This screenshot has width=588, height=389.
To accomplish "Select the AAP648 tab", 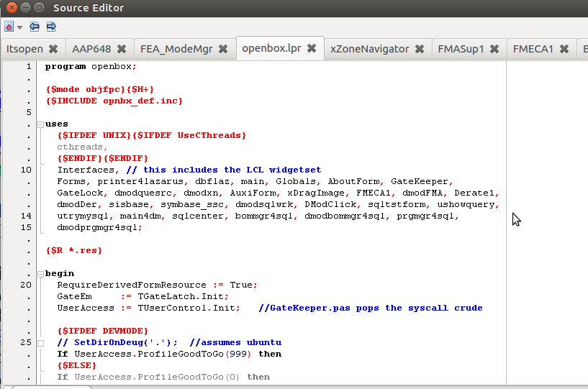I will click(x=91, y=50).
